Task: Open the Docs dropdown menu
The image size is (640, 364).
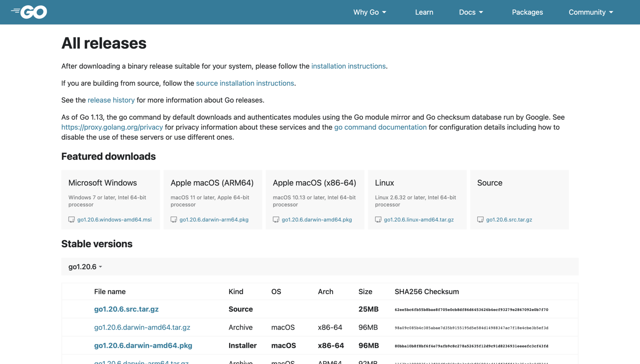Action: pos(471,12)
